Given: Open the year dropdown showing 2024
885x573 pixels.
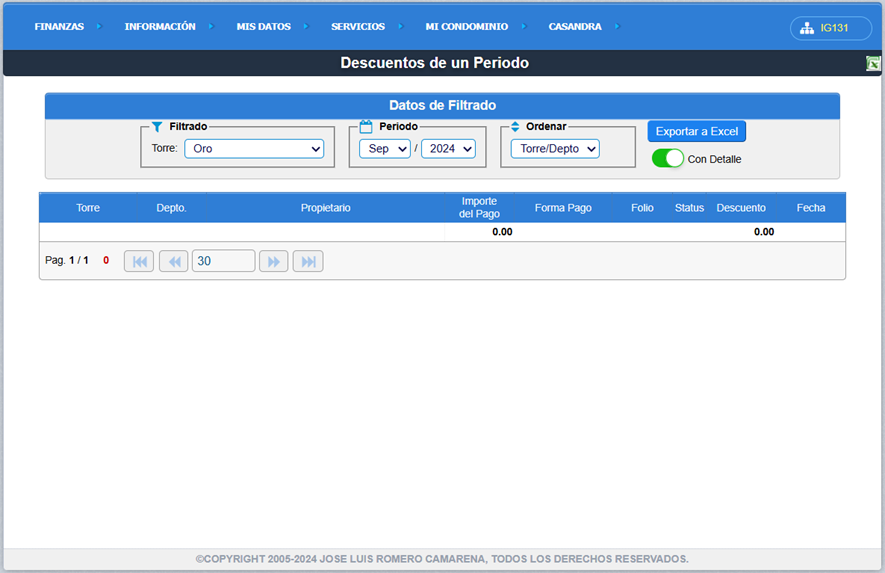Looking at the screenshot, I should click(448, 149).
